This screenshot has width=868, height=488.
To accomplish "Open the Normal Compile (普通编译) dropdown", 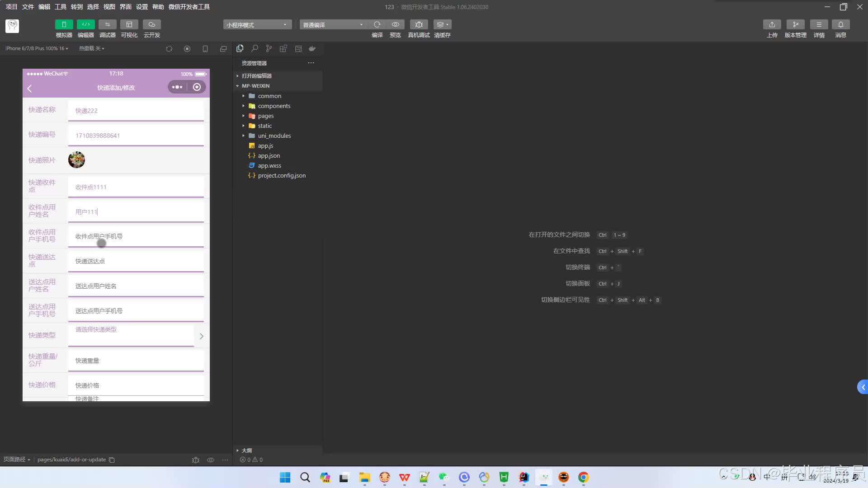I will (x=333, y=25).
